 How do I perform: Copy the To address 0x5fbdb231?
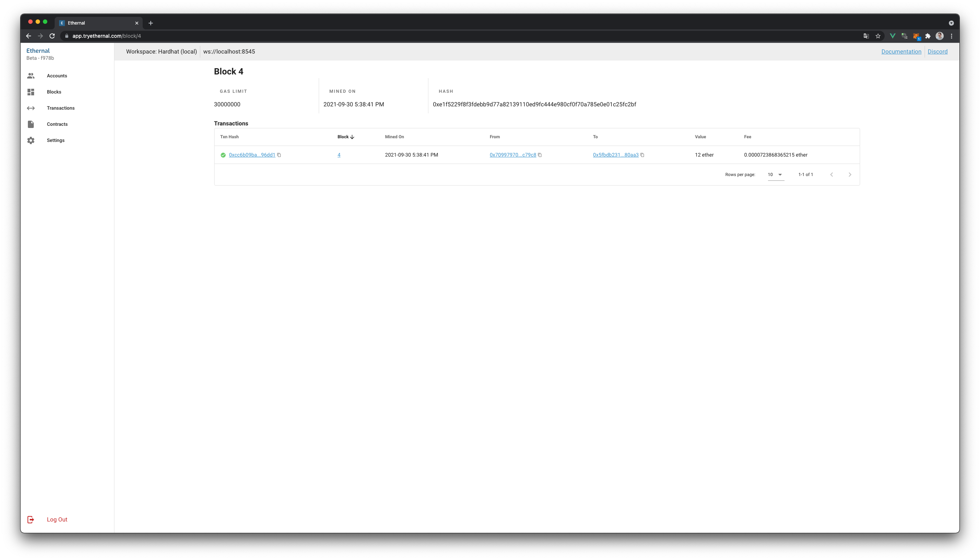click(x=642, y=155)
